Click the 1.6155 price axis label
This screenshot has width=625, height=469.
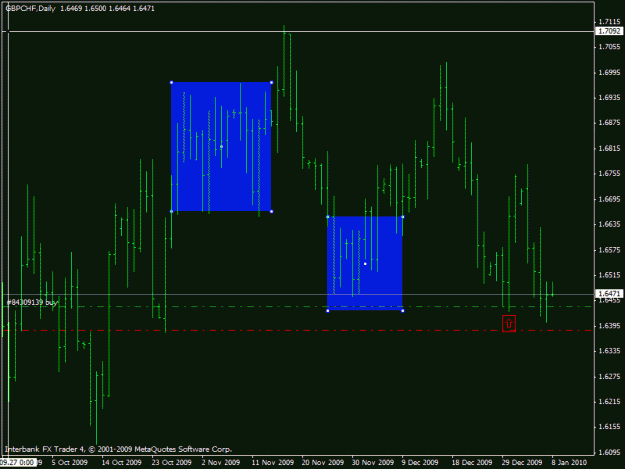tap(609, 427)
